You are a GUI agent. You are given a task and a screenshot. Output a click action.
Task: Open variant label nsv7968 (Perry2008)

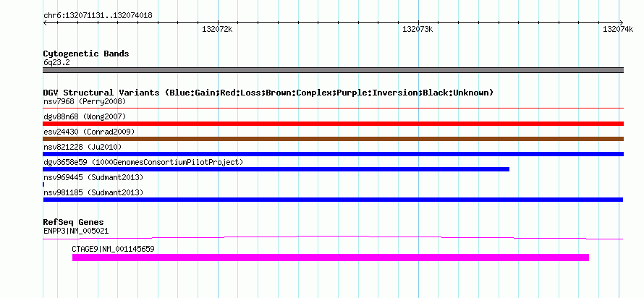coord(85,101)
